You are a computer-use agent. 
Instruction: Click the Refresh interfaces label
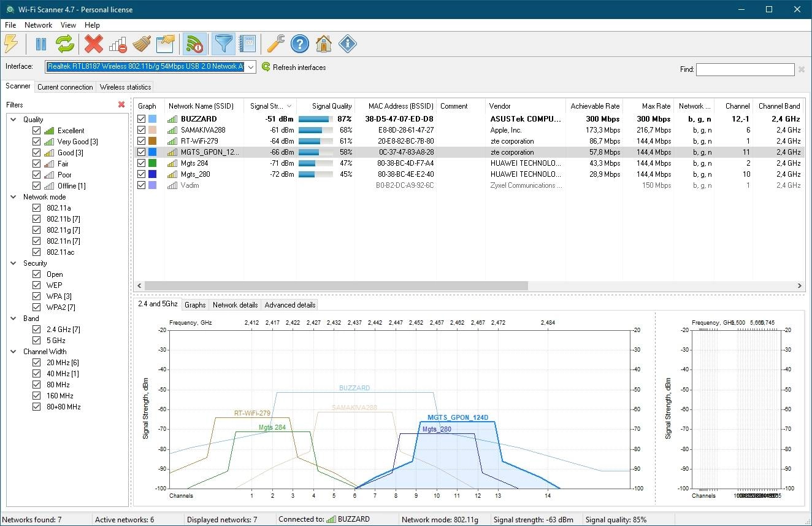(x=299, y=68)
